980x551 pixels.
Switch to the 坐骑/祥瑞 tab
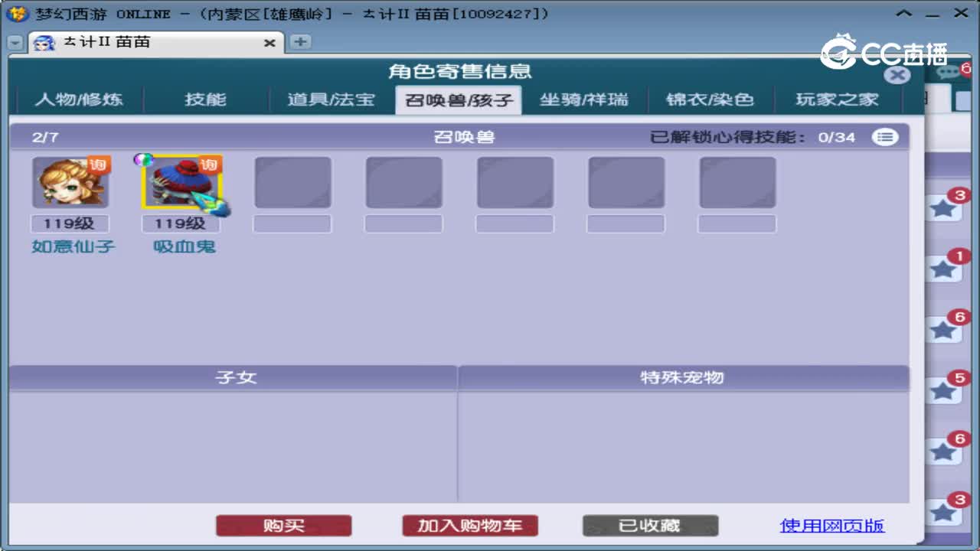pyautogui.click(x=586, y=99)
